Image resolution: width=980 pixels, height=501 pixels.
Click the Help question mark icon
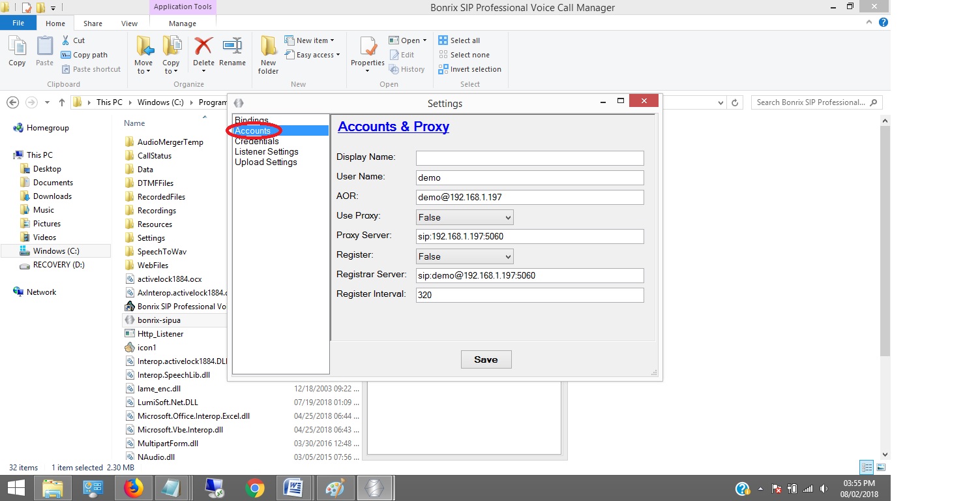(883, 23)
